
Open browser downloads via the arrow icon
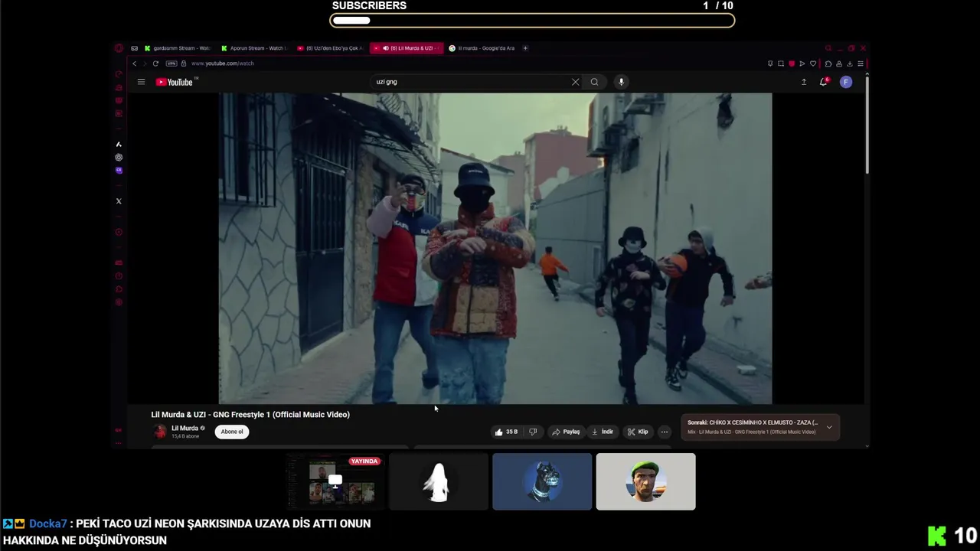pos(850,64)
